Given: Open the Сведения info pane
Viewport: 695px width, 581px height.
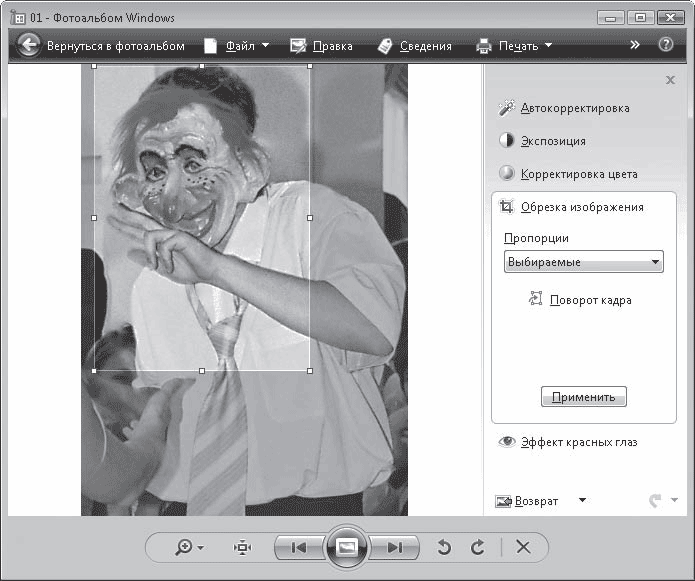Looking at the screenshot, I should pyautogui.click(x=414, y=45).
